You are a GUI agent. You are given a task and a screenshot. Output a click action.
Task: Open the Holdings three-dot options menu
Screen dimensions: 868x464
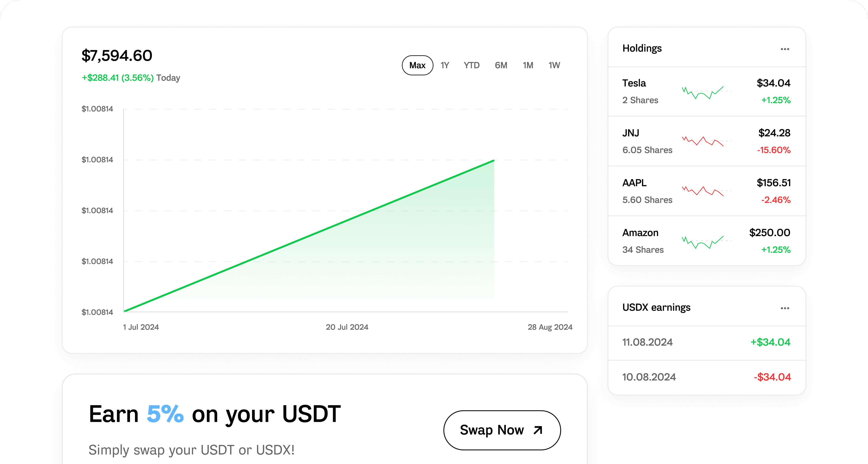(x=785, y=49)
